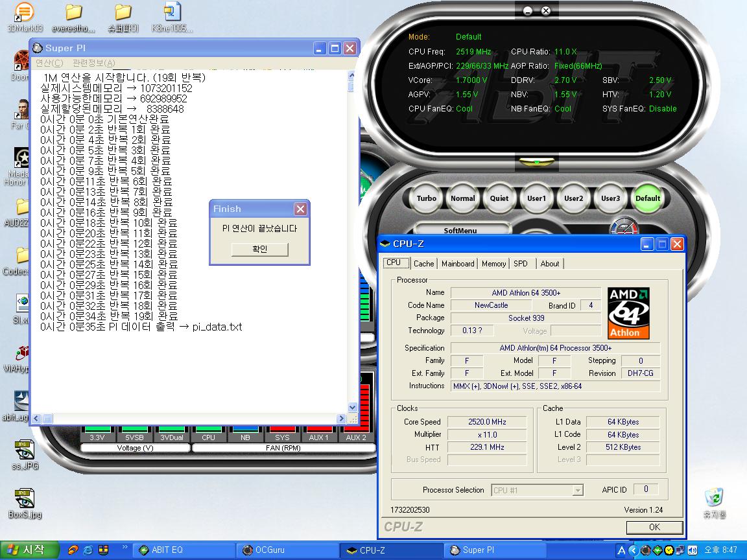Select the Default mode in ABIT EQ

[647, 198]
